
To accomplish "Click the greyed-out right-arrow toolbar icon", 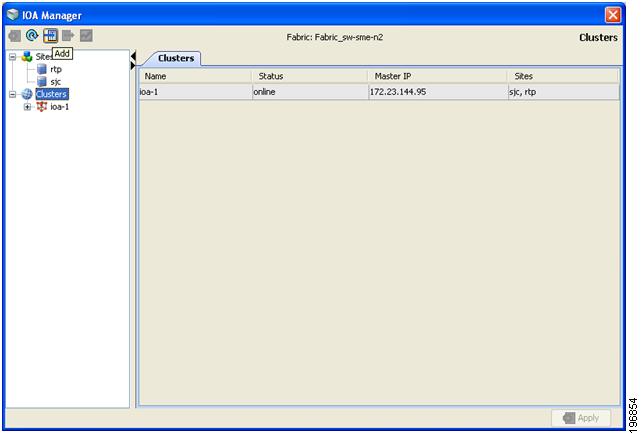I will click(68, 36).
